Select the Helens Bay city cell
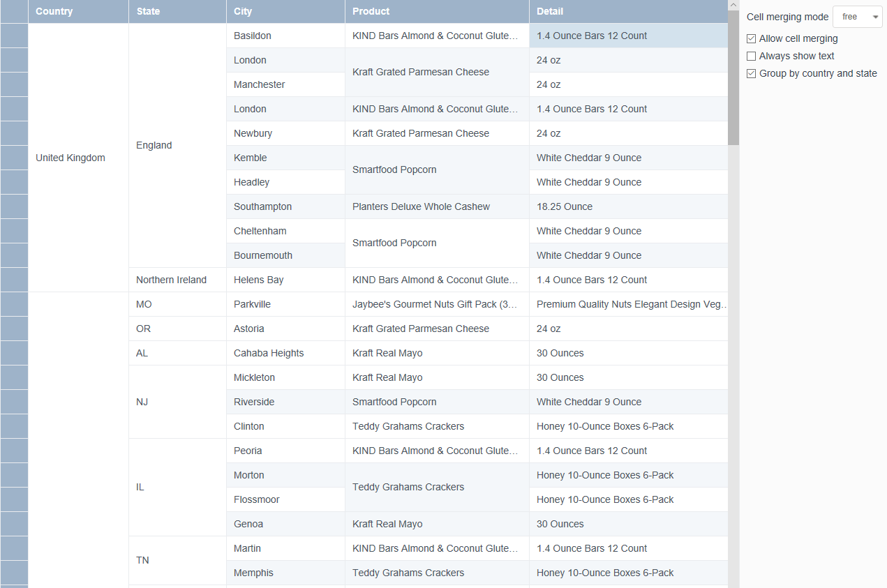This screenshot has height=588, width=887. (285, 280)
